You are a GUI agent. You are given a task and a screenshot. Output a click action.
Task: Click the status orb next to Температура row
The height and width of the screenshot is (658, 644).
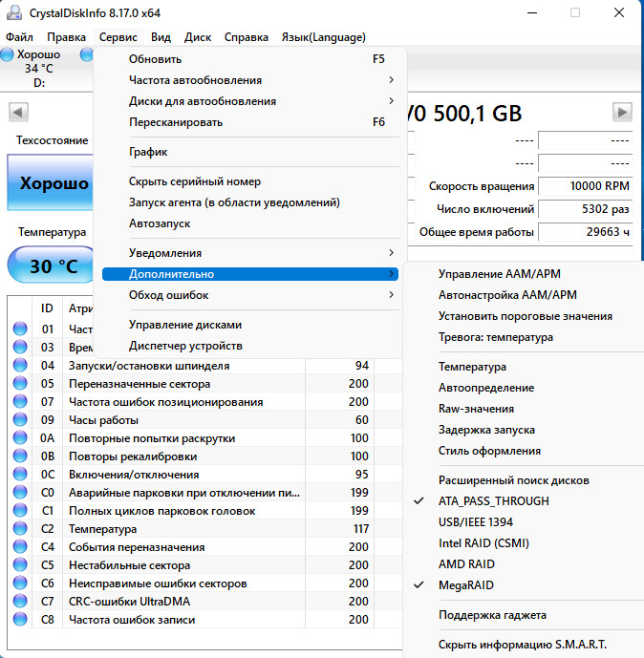pyautogui.click(x=20, y=529)
